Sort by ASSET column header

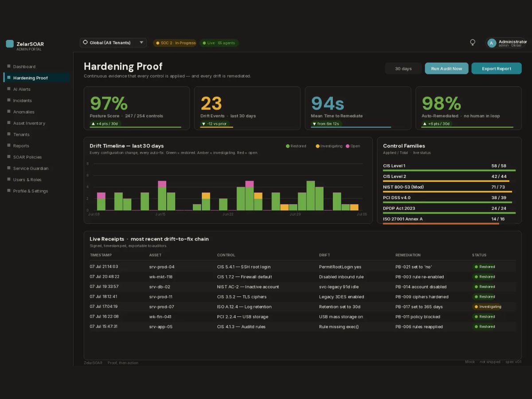click(155, 255)
